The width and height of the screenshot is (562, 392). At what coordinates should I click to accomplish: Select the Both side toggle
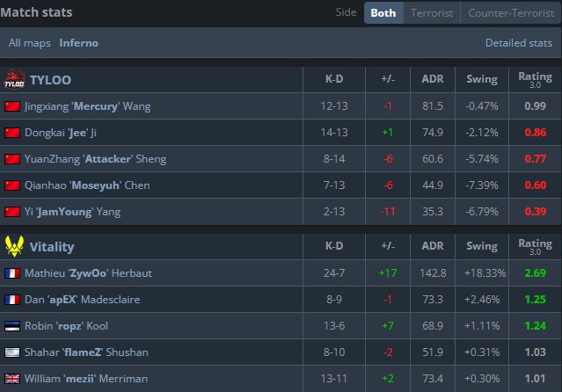point(383,13)
